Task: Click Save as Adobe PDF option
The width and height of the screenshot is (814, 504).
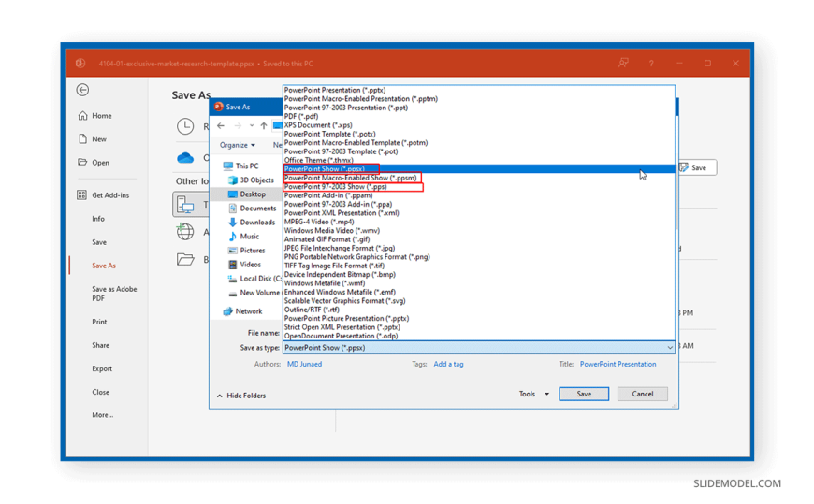Action: coord(114,294)
